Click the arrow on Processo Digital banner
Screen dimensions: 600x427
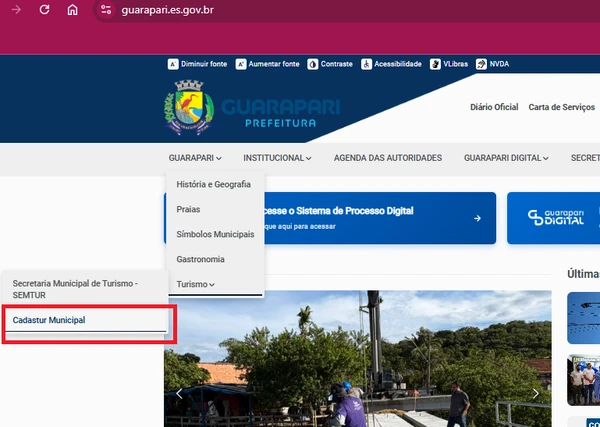pyautogui.click(x=477, y=218)
